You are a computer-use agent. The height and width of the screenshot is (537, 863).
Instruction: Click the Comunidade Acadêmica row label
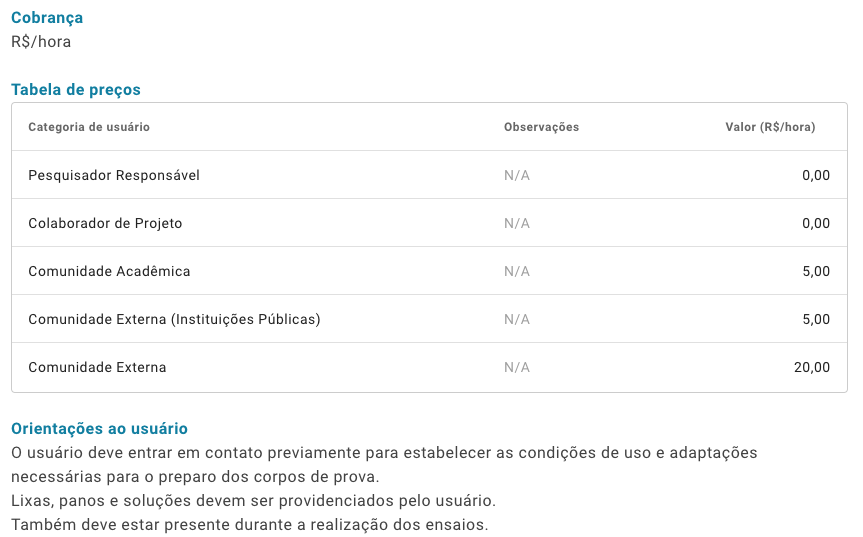pyautogui.click(x=110, y=271)
